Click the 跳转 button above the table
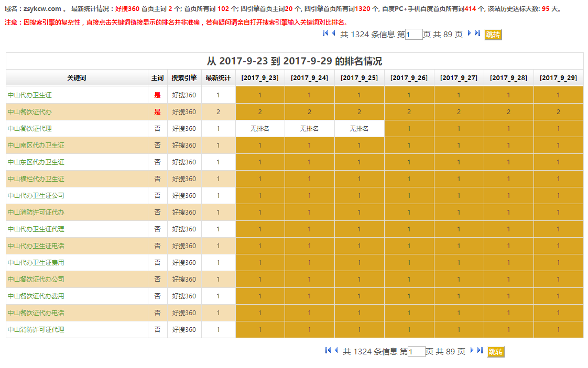Image resolution: width=588 pixels, height=368 pixels. (493, 35)
